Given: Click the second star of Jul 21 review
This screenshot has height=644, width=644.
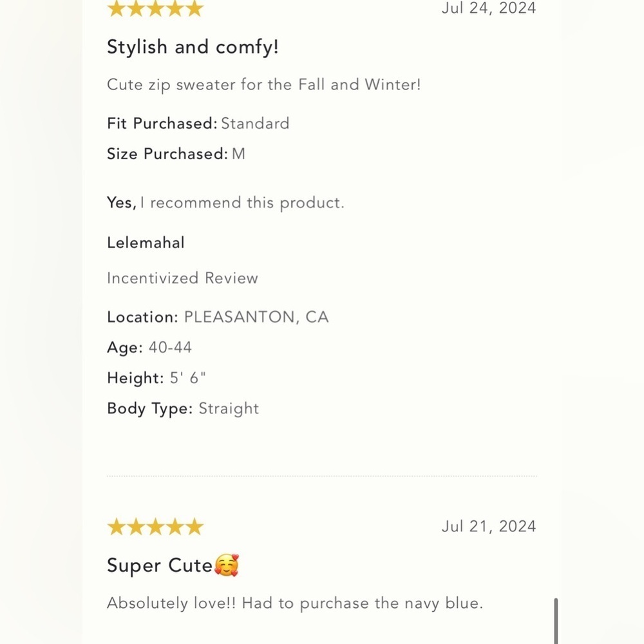Looking at the screenshot, I should [x=136, y=527].
